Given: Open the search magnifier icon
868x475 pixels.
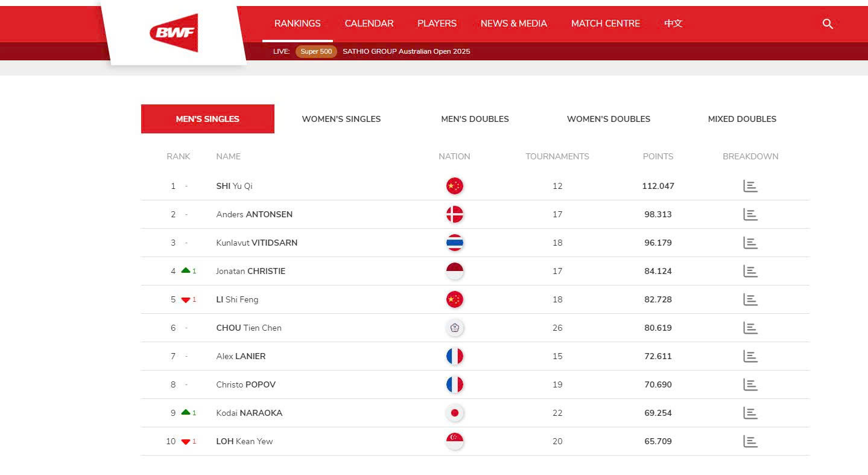Looking at the screenshot, I should (x=828, y=24).
